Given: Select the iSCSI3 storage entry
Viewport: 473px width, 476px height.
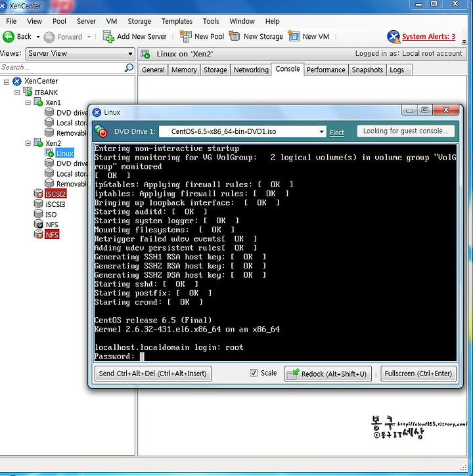Looking at the screenshot, I should [x=55, y=204].
